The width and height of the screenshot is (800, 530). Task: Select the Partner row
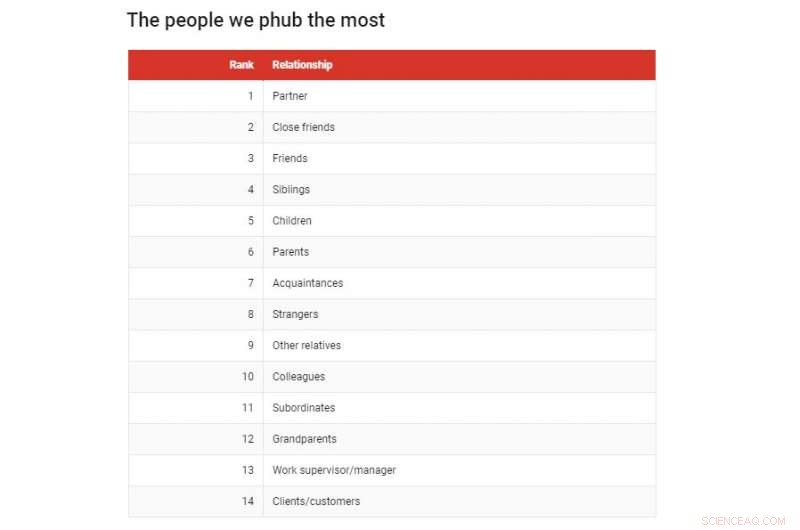pyautogui.click(x=290, y=96)
